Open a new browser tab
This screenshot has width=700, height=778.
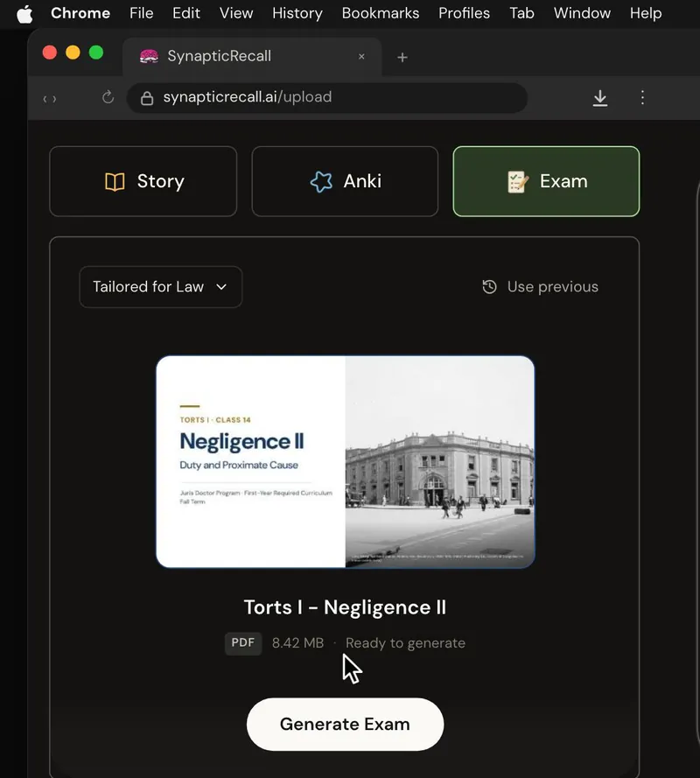pyautogui.click(x=402, y=58)
